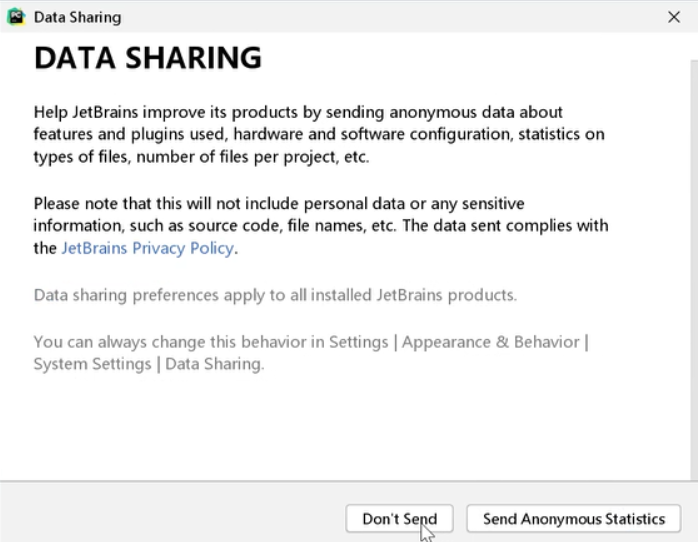Screen dimensions: 700x542
Task: Click the 'You can always change this behavior' text
Action: (x=168, y=342)
